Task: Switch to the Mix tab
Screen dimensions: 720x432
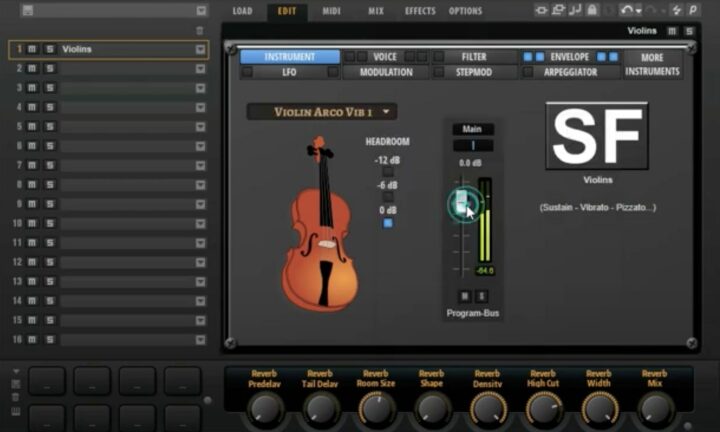Action: (x=375, y=11)
